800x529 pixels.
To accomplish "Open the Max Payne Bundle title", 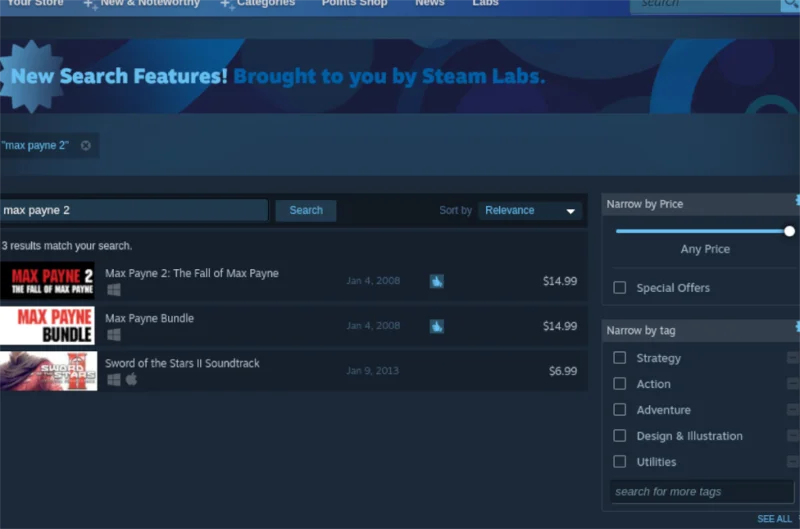I will pos(149,318).
